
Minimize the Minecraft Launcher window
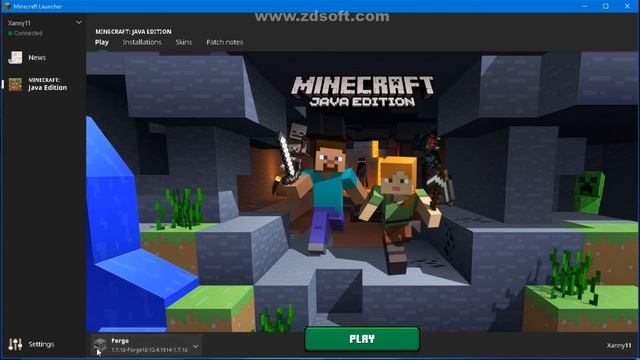pos(584,6)
